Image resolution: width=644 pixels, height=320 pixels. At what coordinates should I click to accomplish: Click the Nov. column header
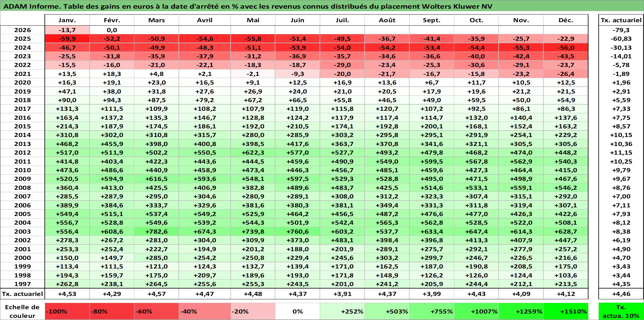coord(521,20)
